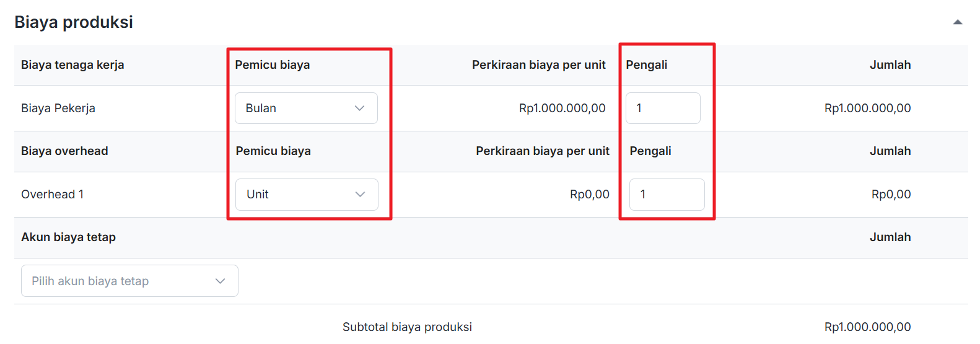Click the Subtotal biaya produksi label
The image size is (980, 344).
[407, 327]
